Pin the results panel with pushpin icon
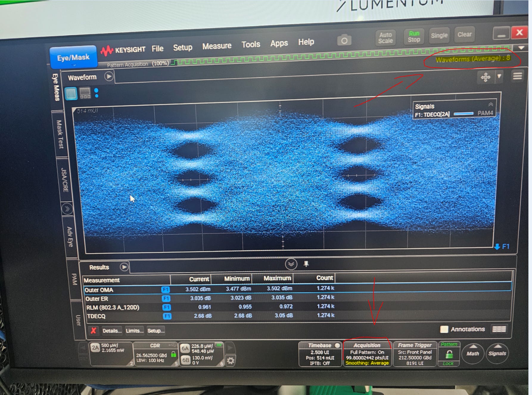The height and width of the screenshot is (395, 532). coord(306,264)
